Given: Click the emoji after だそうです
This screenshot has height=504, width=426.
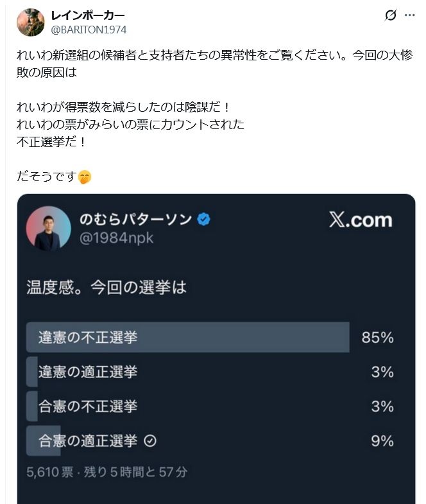Looking at the screenshot, I should coord(85,177).
